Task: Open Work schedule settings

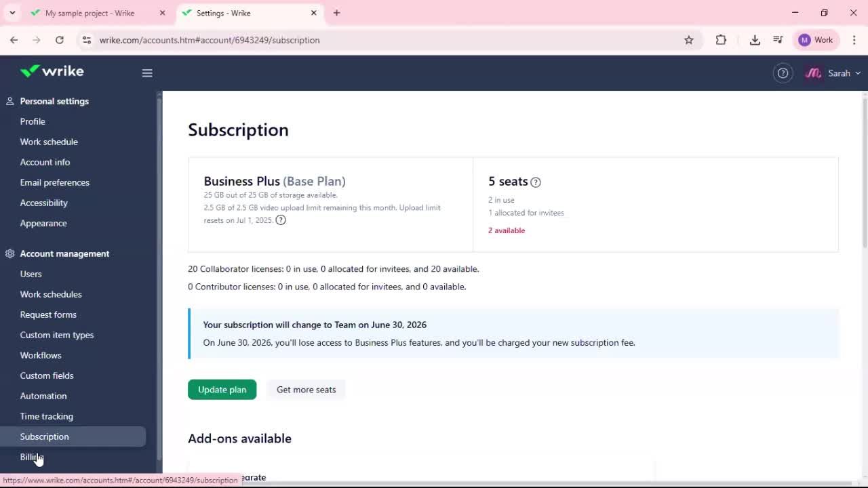Action: point(49,142)
